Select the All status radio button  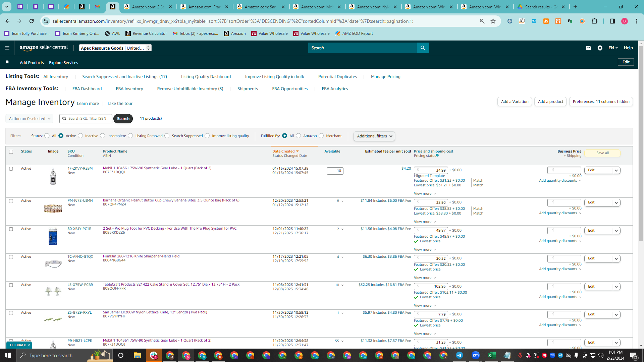coord(47,136)
